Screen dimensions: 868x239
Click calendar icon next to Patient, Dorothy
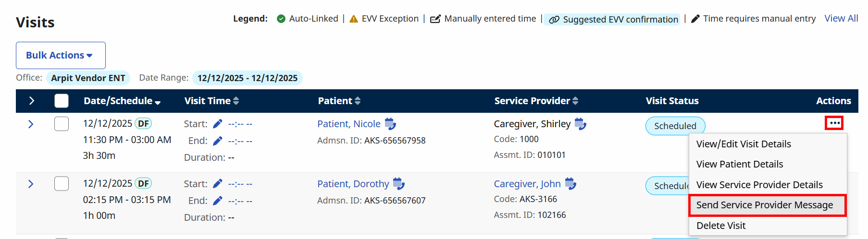click(x=399, y=184)
